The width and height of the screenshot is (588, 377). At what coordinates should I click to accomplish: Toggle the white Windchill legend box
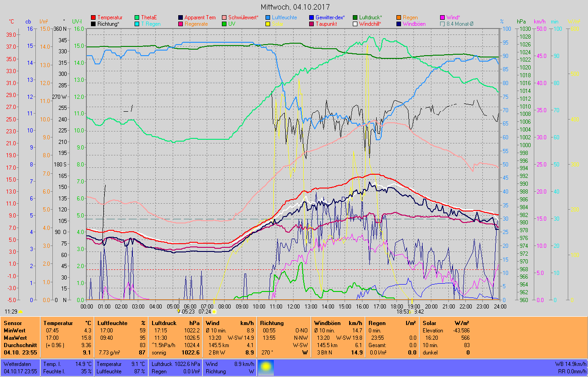pos(355,24)
